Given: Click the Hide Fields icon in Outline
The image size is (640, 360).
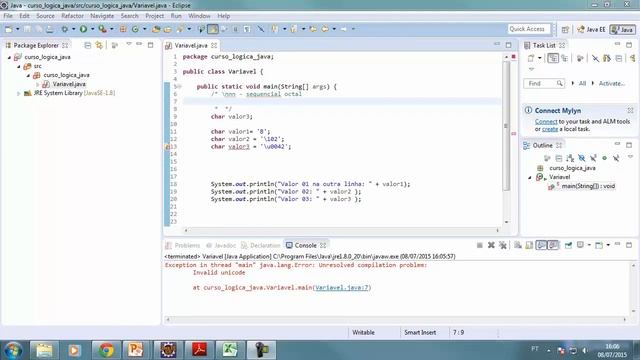Looking at the screenshot, I should click(x=582, y=158).
